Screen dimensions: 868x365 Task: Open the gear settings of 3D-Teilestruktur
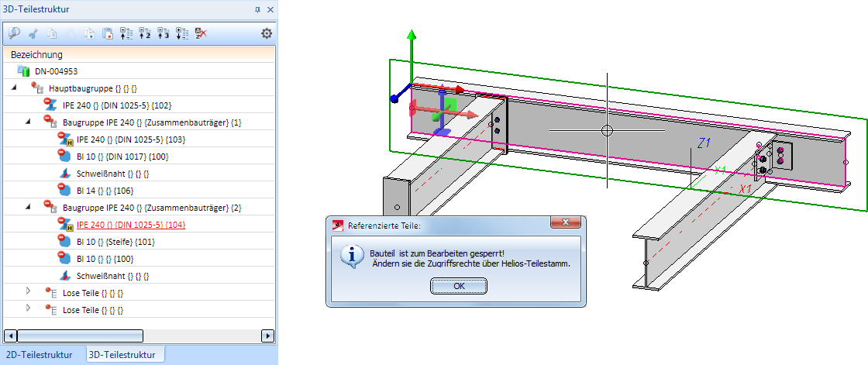tap(267, 33)
